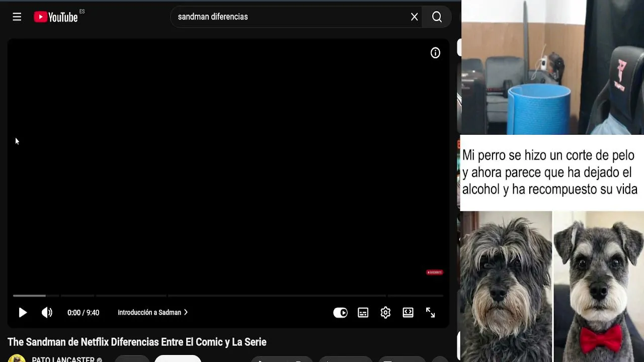Open the YouTube guide hamburger menu
The height and width of the screenshot is (362, 644).
(x=17, y=17)
